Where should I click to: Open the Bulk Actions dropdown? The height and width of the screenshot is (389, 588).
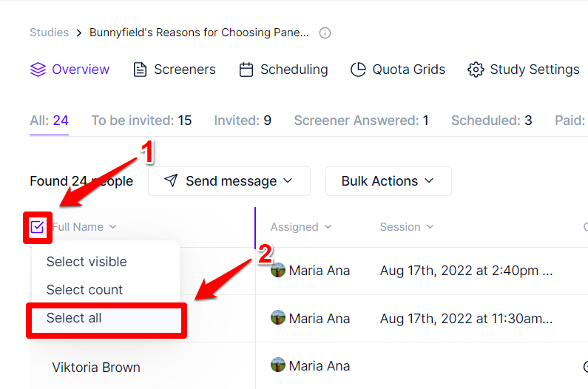(388, 181)
